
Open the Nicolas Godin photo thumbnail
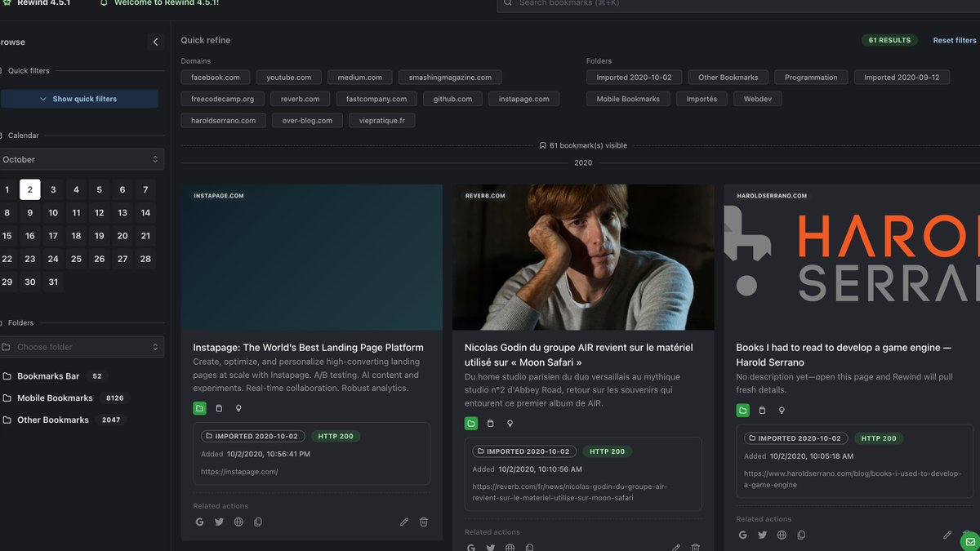coord(583,257)
